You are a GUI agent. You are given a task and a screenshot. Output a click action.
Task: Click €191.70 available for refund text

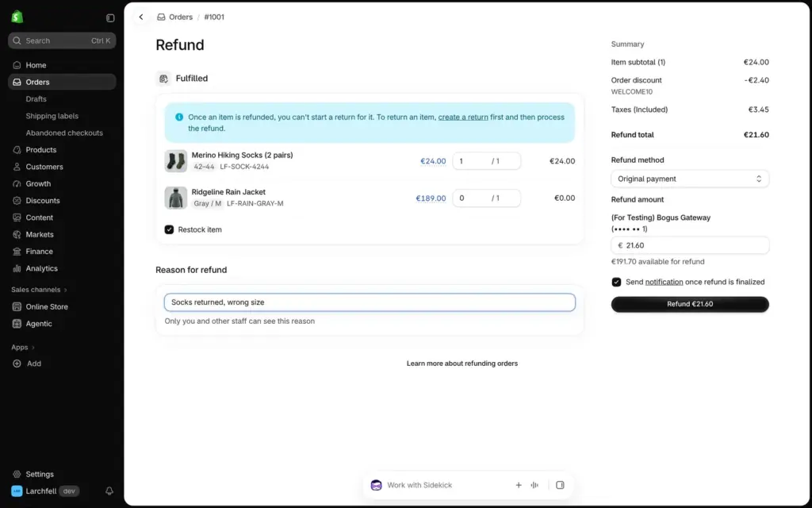pyautogui.click(x=657, y=262)
